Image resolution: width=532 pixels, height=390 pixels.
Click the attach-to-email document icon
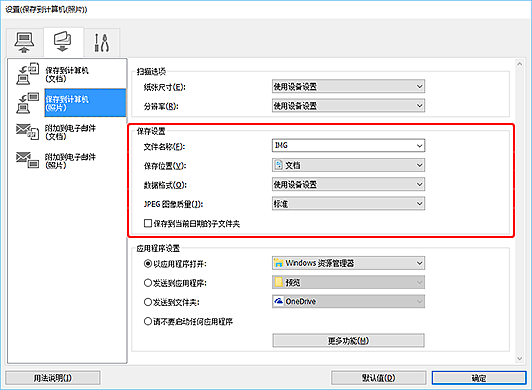[x=27, y=132]
